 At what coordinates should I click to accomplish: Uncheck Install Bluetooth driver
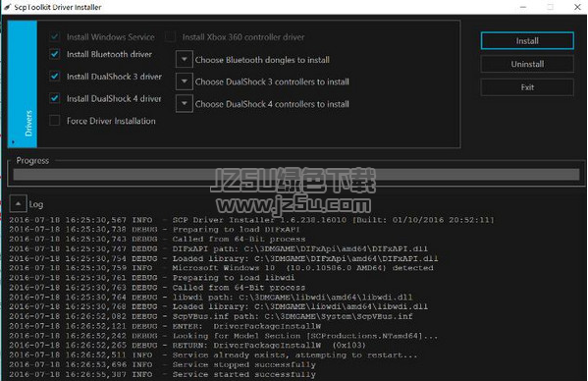coord(55,54)
